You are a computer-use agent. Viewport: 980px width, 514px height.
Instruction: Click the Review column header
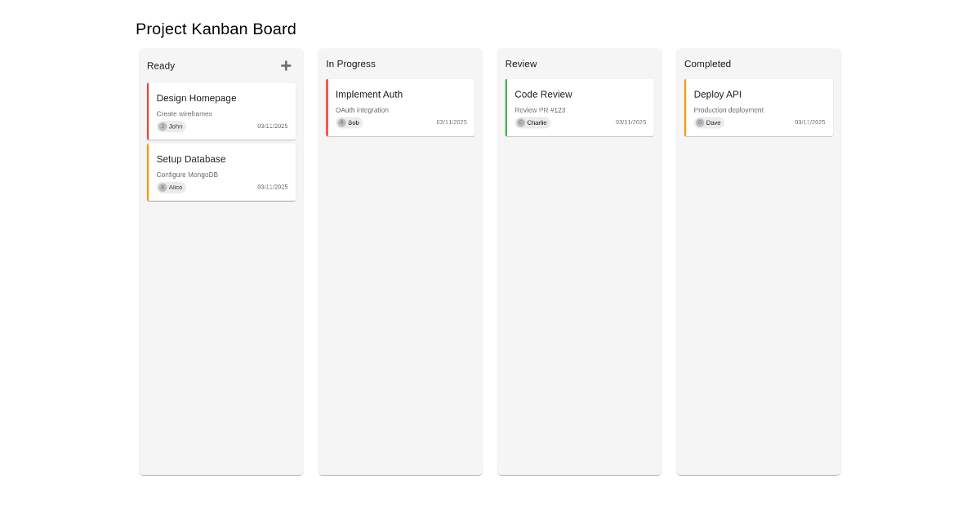point(521,64)
